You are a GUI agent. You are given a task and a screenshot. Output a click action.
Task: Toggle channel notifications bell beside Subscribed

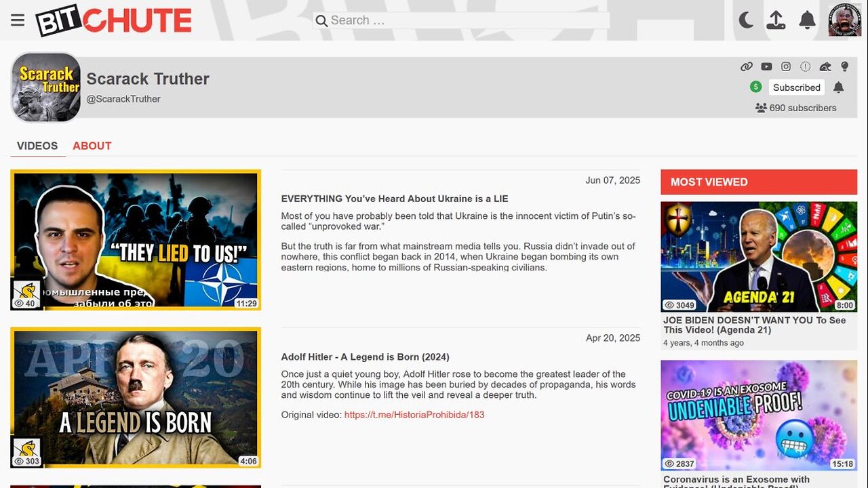(839, 87)
